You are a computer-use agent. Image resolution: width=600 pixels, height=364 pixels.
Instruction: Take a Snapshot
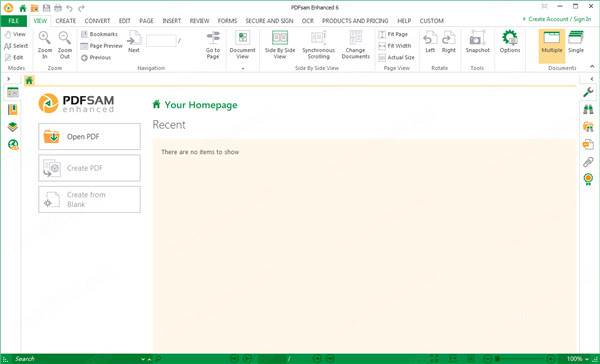point(478,42)
